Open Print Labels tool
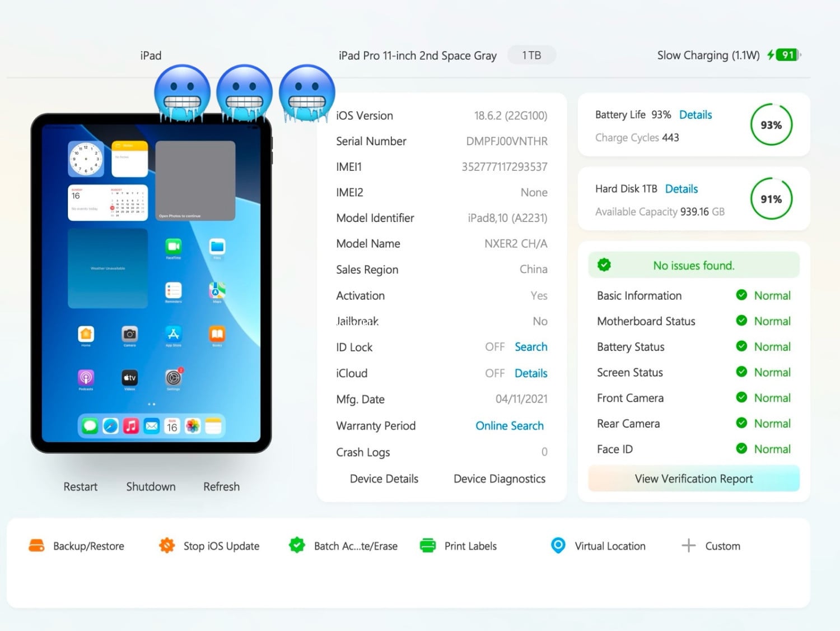This screenshot has width=840, height=631. coord(459,546)
